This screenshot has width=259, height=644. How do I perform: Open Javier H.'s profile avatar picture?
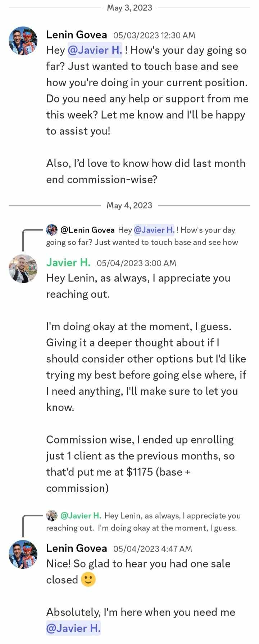pyautogui.click(x=23, y=269)
